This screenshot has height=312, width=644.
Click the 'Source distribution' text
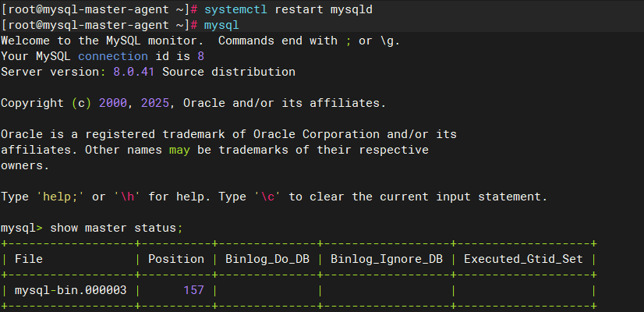coord(228,72)
